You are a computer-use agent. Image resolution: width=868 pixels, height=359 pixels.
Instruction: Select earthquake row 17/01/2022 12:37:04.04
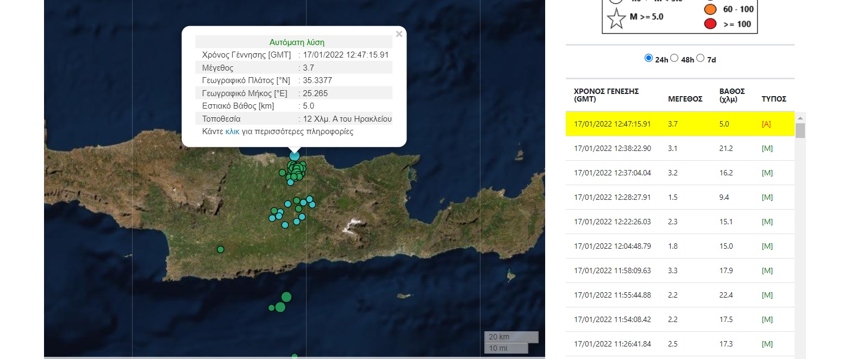(x=680, y=173)
